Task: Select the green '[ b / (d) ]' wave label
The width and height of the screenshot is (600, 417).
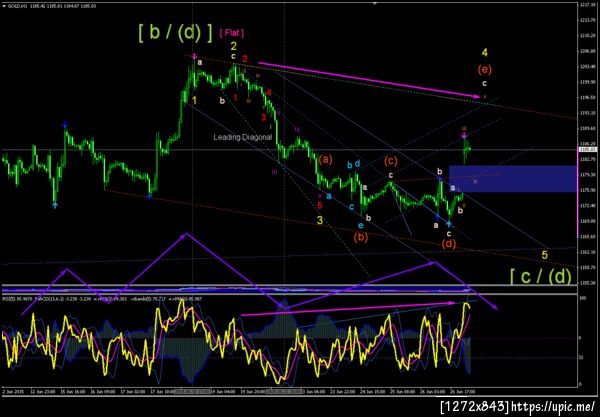Action: tap(175, 33)
